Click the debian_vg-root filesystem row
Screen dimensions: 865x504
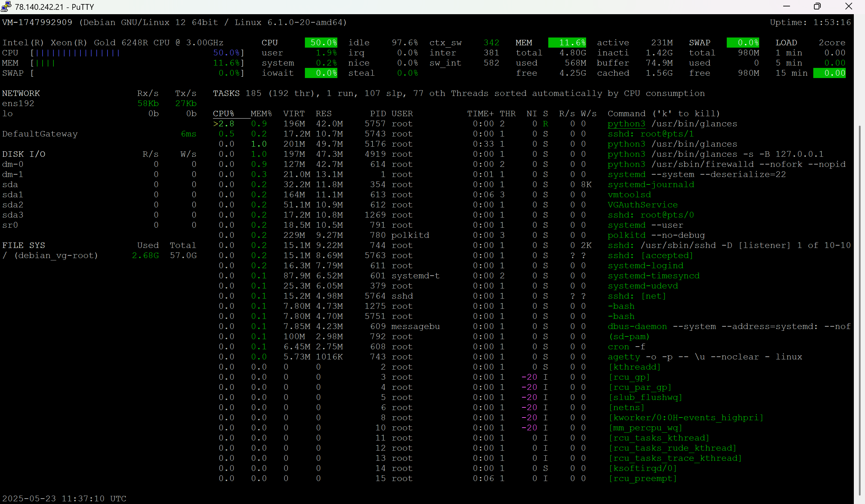(99, 256)
